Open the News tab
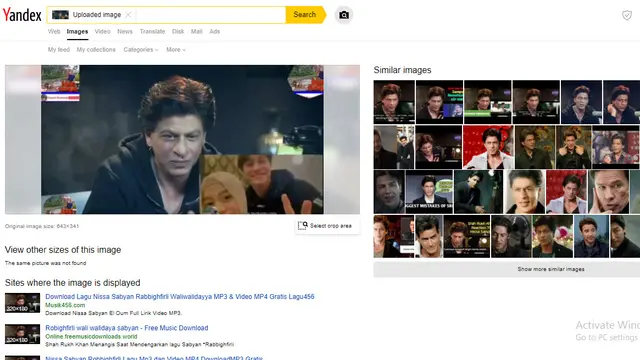The image size is (640, 360). pyautogui.click(x=125, y=31)
